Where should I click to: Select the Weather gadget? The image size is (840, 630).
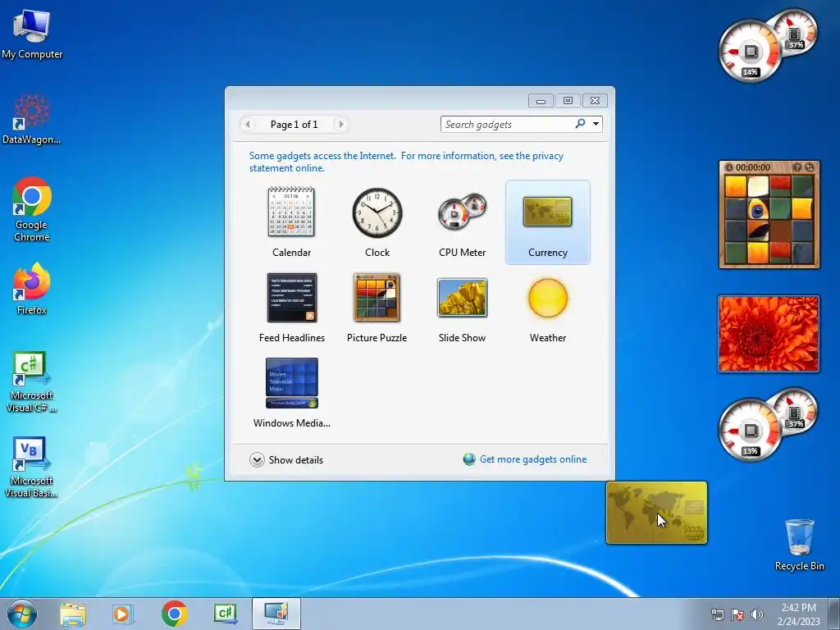coord(547,308)
